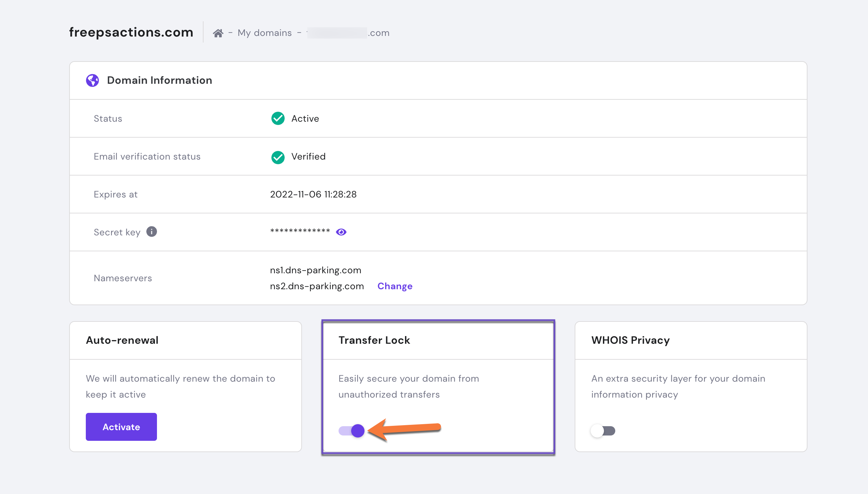Viewport: 868px width, 494px height.
Task: Click the green Verified checkmark icon
Action: pos(278,157)
